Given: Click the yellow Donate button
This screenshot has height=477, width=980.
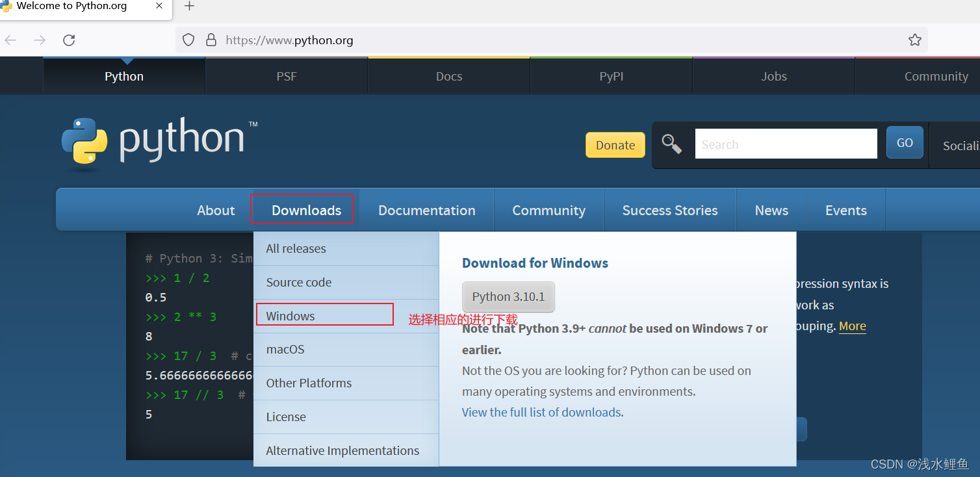Looking at the screenshot, I should (x=615, y=145).
